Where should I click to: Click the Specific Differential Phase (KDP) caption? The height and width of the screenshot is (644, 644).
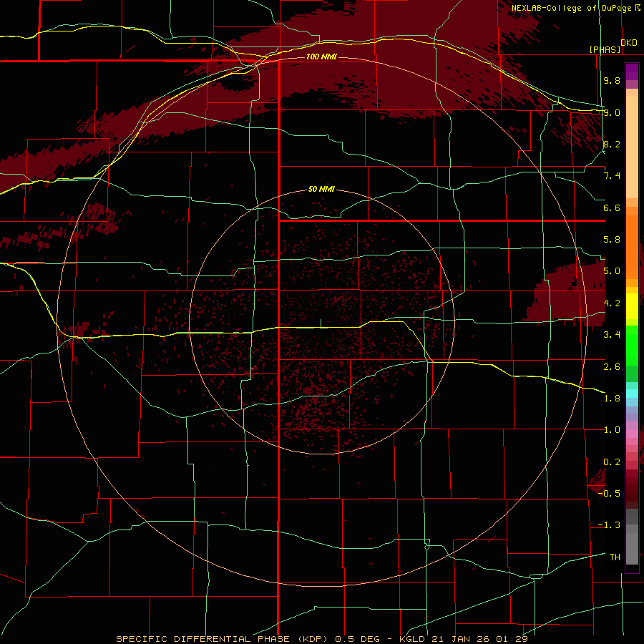(224, 639)
